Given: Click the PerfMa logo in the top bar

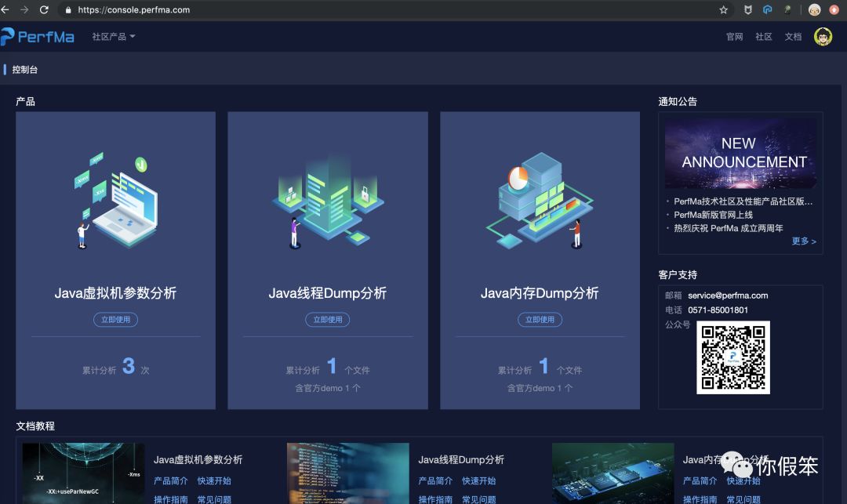Looking at the screenshot, I should coord(39,36).
